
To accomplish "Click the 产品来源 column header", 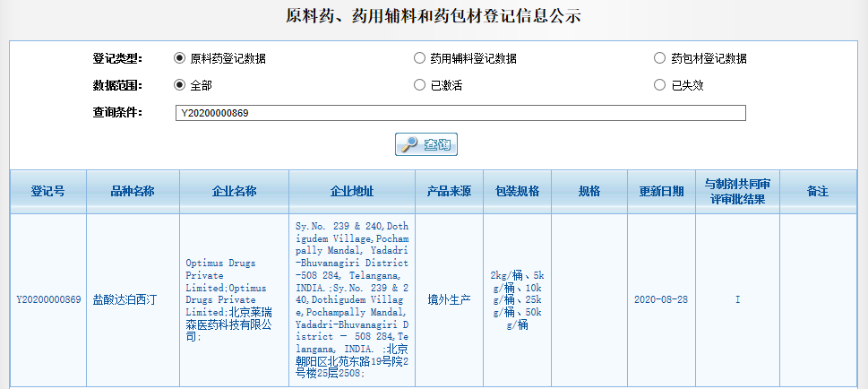I will (x=449, y=192).
